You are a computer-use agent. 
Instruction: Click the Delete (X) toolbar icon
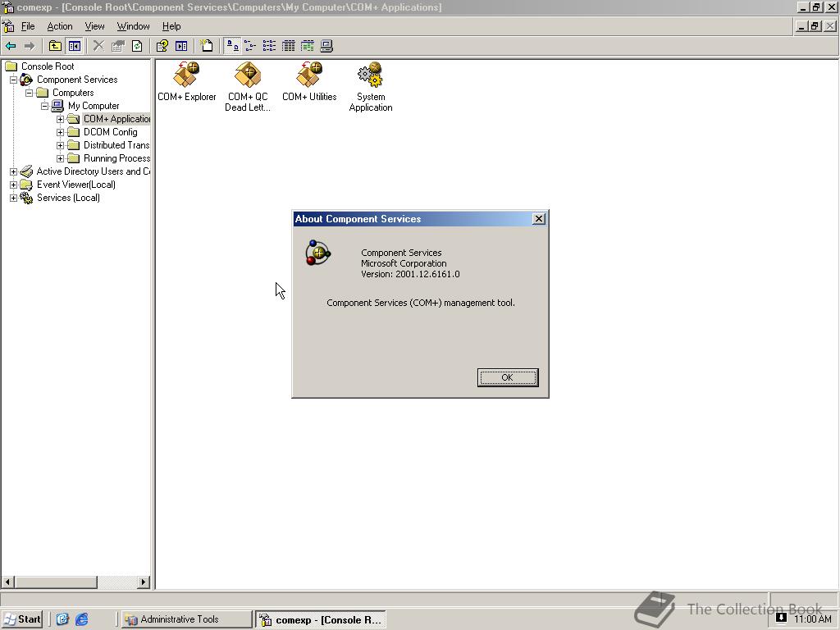point(98,46)
